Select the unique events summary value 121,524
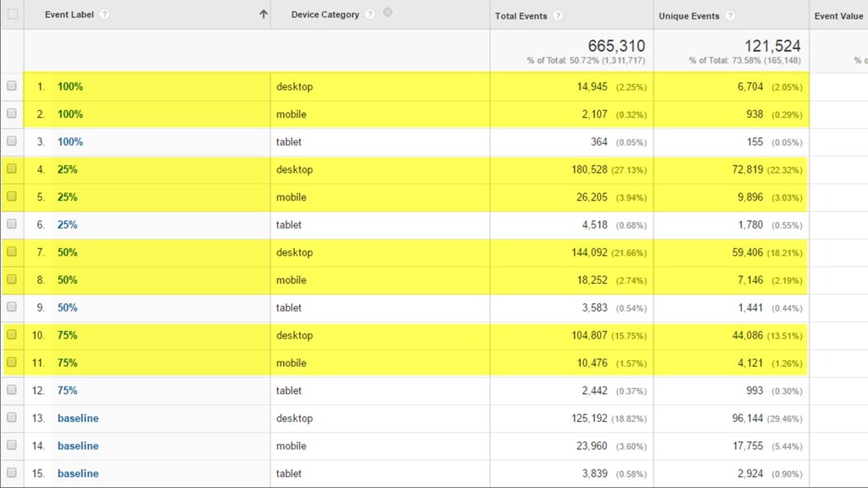868x488 pixels. pos(773,46)
